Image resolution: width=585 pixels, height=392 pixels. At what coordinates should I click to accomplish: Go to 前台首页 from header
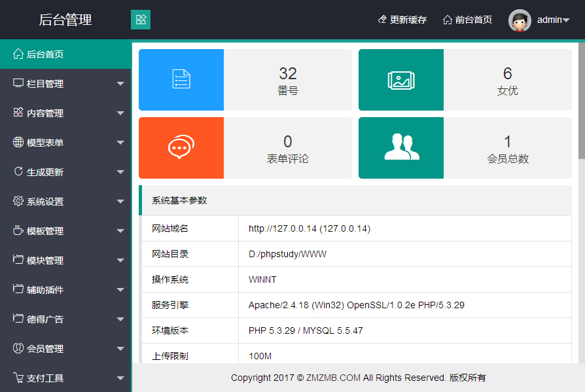tap(467, 20)
